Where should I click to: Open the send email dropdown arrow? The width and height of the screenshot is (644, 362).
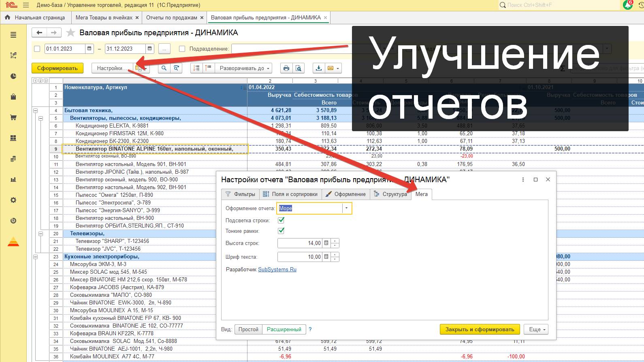(338, 68)
